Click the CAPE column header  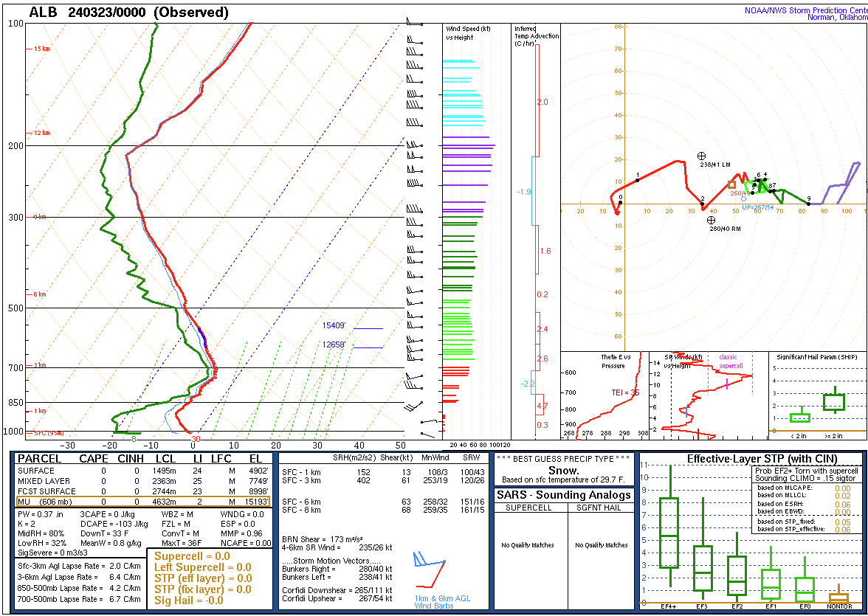coord(93,459)
